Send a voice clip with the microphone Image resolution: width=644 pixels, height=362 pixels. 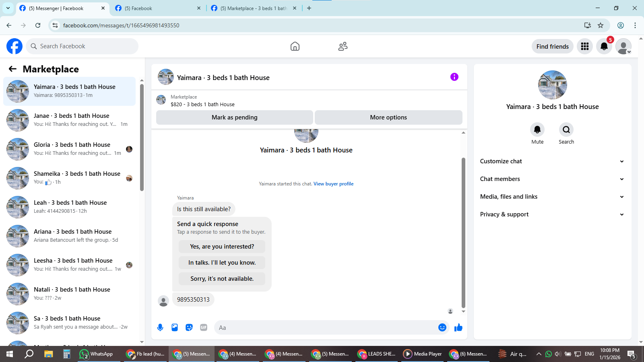point(160,327)
